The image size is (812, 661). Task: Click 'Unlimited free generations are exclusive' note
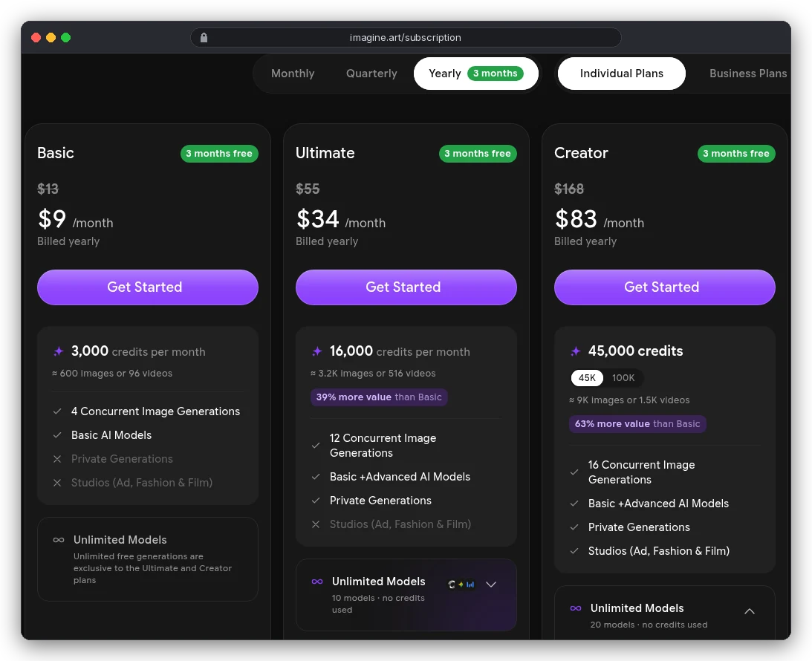(x=152, y=568)
